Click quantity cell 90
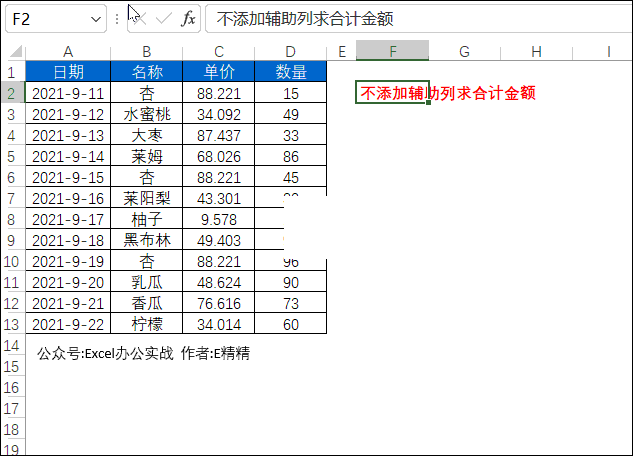 (x=291, y=282)
